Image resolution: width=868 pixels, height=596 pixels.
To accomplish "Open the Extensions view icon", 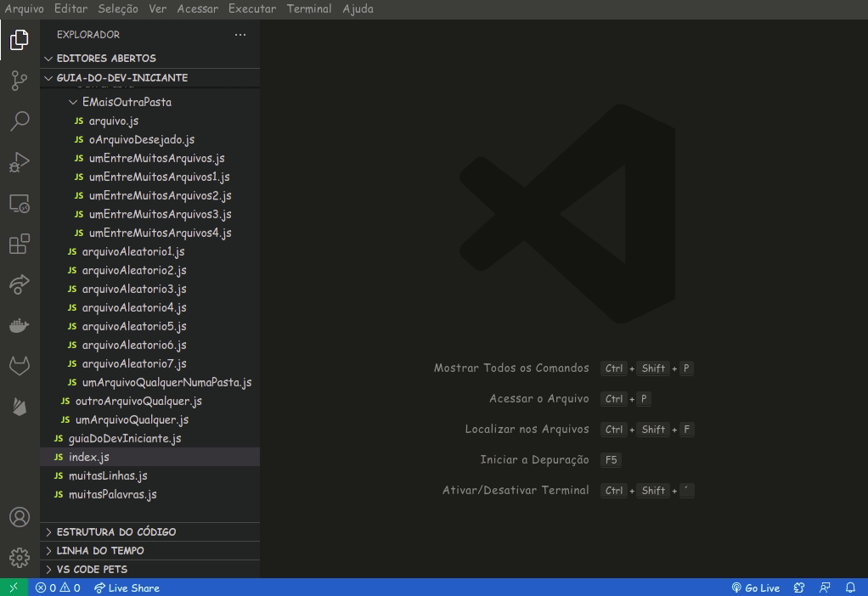I will tap(19, 245).
